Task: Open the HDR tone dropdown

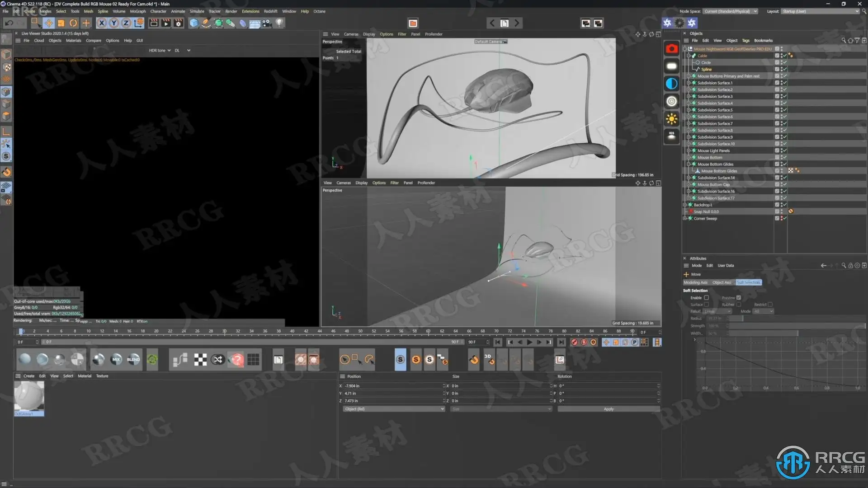Action: pyautogui.click(x=160, y=51)
